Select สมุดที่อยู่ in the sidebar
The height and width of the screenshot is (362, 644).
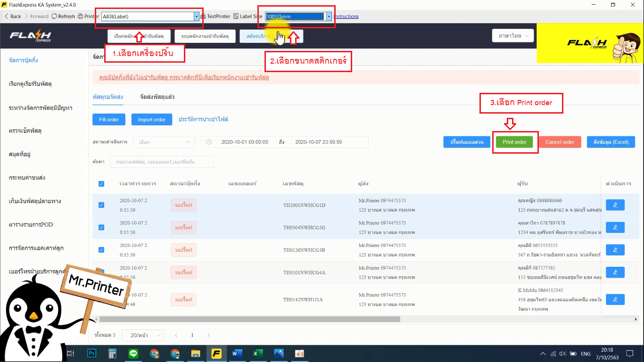(x=20, y=154)
